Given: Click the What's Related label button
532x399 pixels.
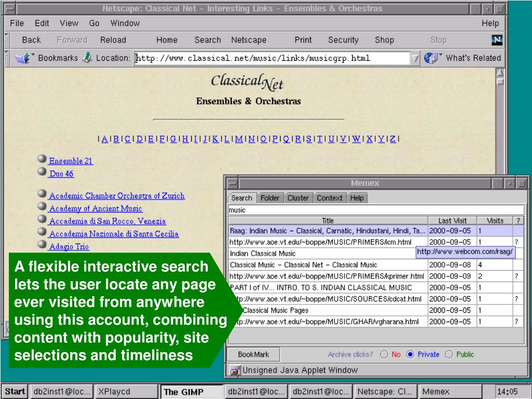Looking at the screenshot, I should click(473, 58).
